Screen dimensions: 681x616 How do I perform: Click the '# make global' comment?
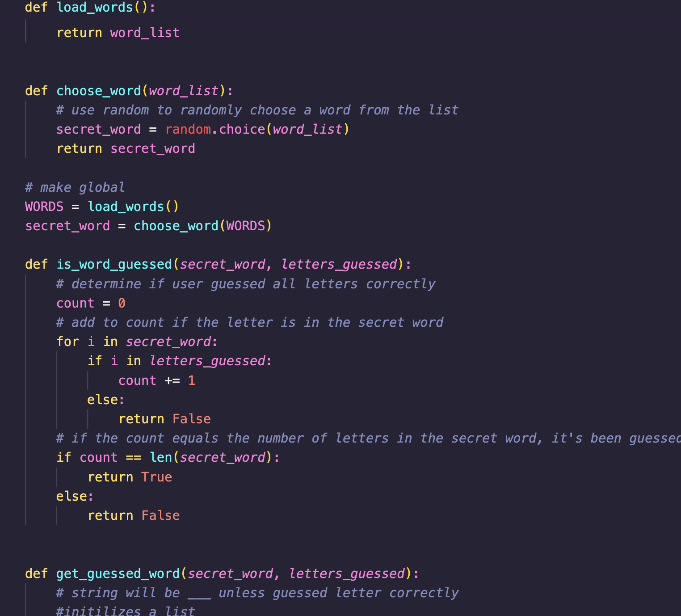75,187
